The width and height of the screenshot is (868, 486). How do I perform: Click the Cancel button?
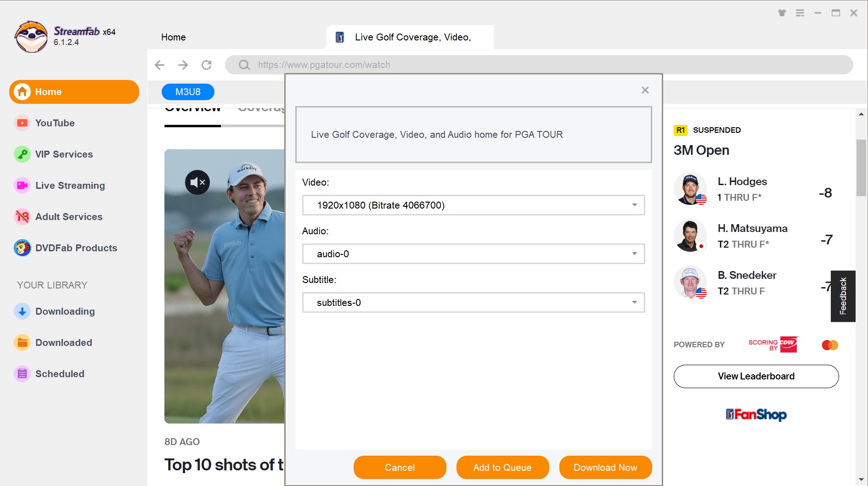400,468
